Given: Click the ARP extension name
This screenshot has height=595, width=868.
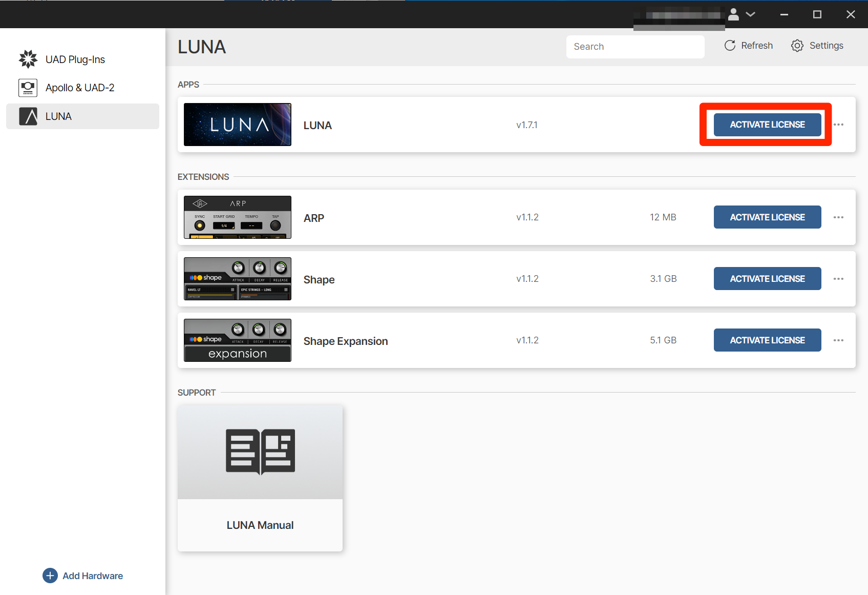Looking at the screenshot, I should click(314, 218).
